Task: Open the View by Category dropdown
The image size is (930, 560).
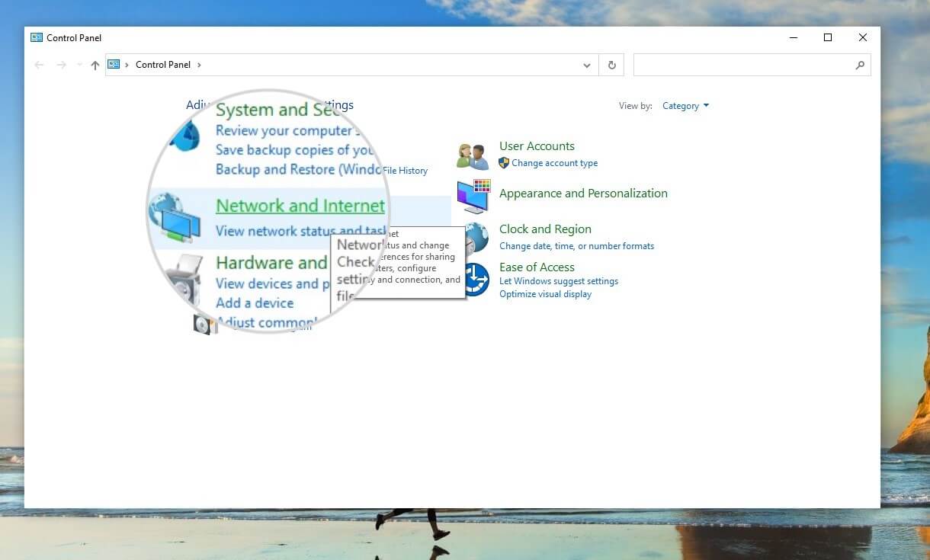Action: click(x=685, y=106)
